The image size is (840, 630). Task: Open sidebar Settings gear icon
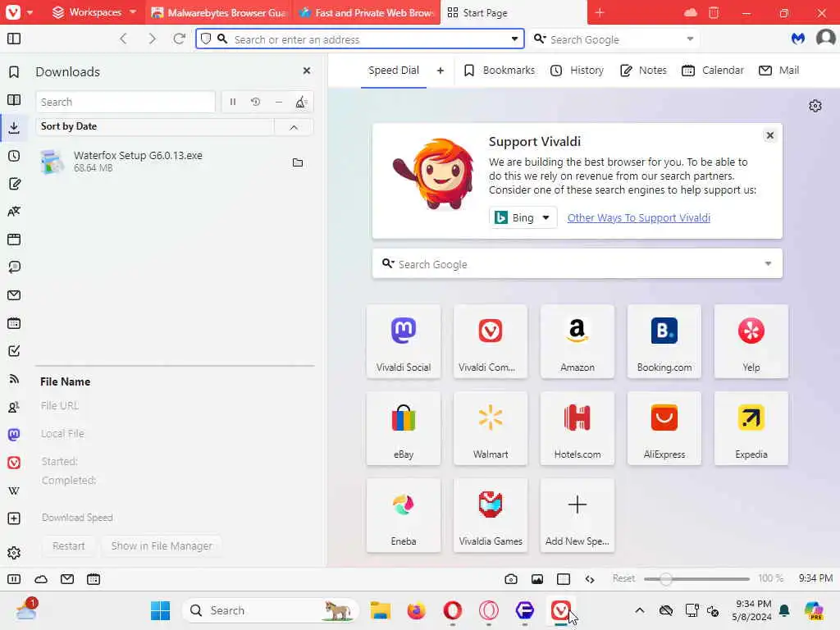14,552
